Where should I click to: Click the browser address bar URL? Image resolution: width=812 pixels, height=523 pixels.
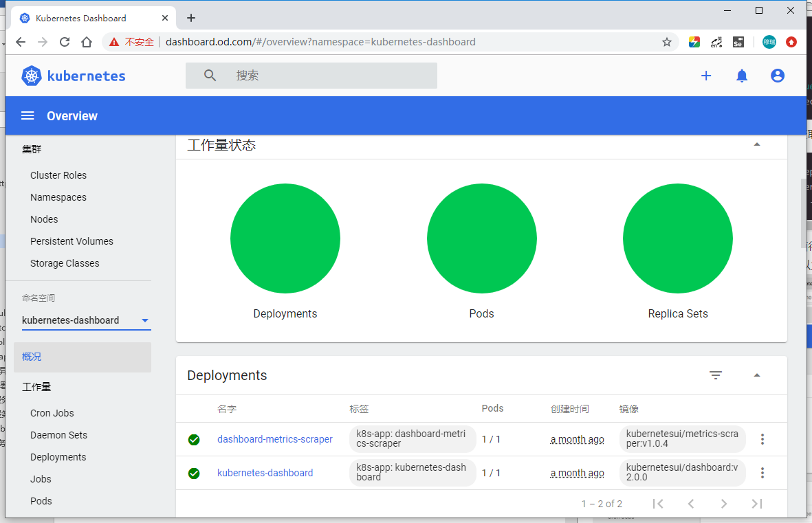click(320, 42)
